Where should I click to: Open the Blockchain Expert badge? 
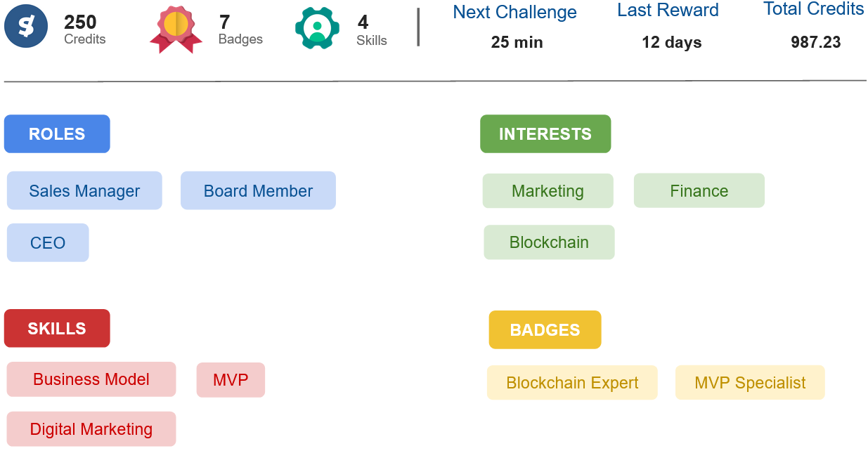[572, 383]
